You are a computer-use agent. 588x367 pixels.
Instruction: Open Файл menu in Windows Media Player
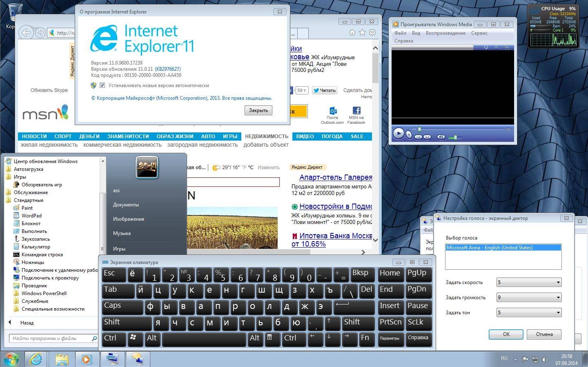(x=400, y=33)
